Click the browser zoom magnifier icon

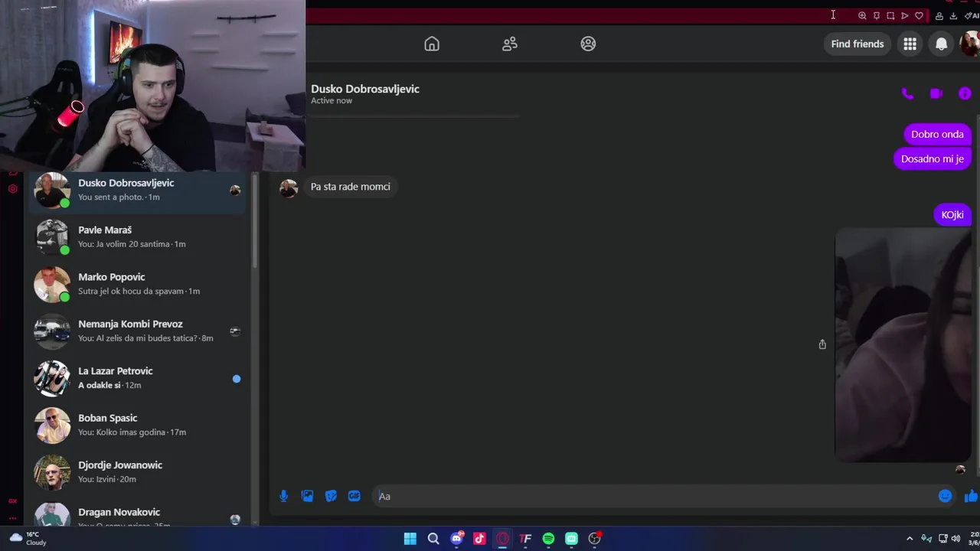(862, 15)
